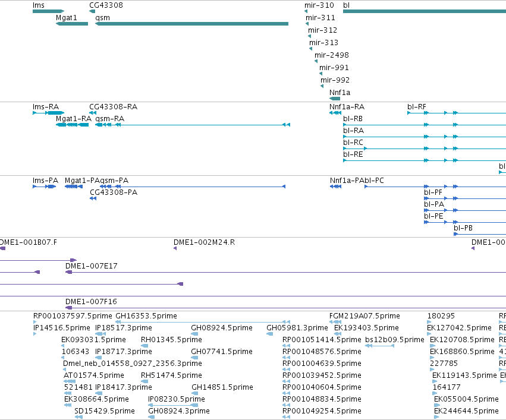The height and width of the screenshot is (420, 506).
Task: Click the mir-313 label
Action: point(323,43)
